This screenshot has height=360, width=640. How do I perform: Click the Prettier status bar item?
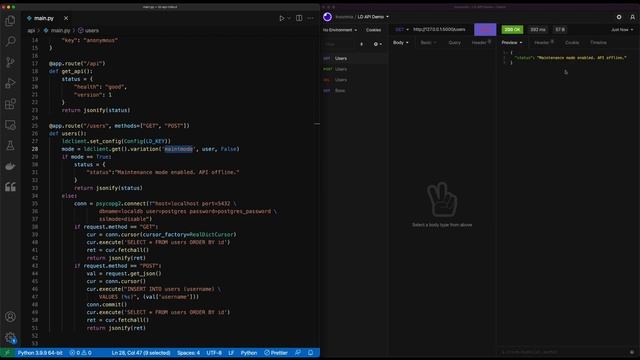(x=276, y=353)
